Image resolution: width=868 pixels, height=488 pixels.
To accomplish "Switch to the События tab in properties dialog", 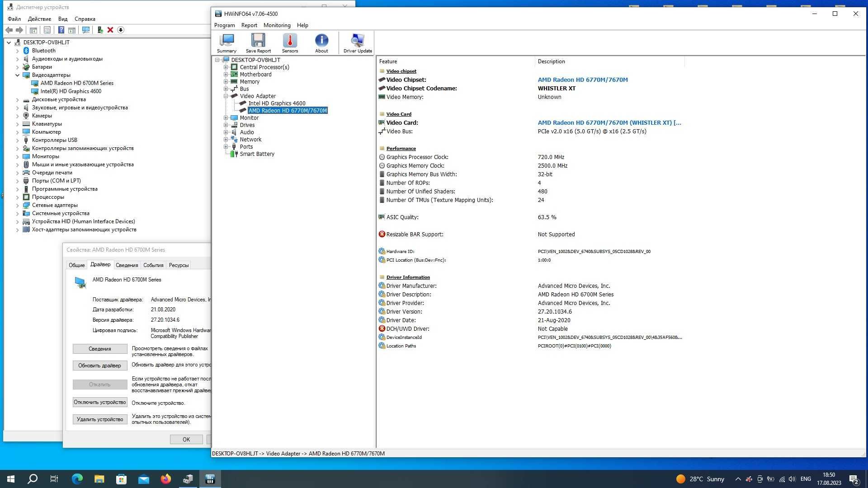I will [x=153, y=265].
